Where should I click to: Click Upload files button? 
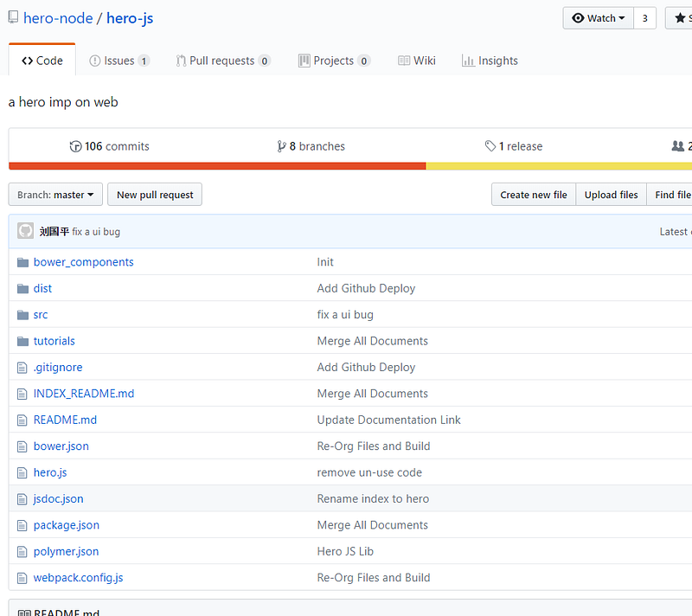click(x=612, y=195)
